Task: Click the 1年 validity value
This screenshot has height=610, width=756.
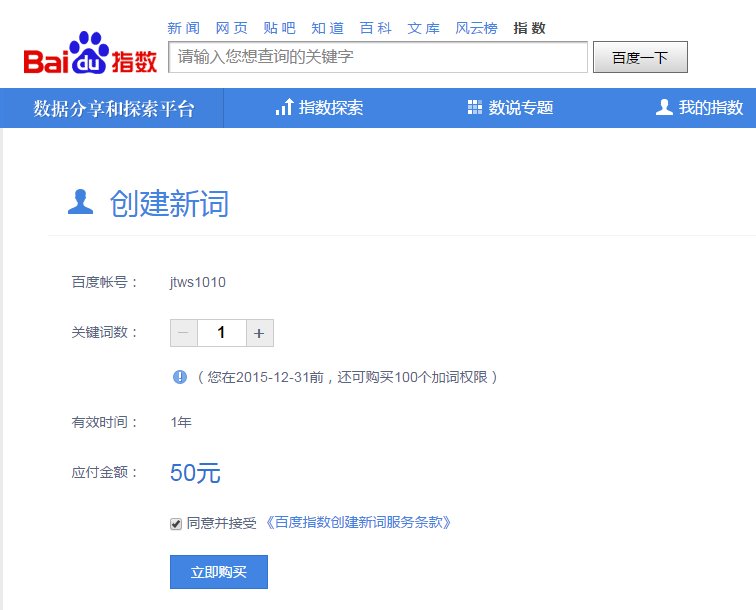Action: [181, 422]
